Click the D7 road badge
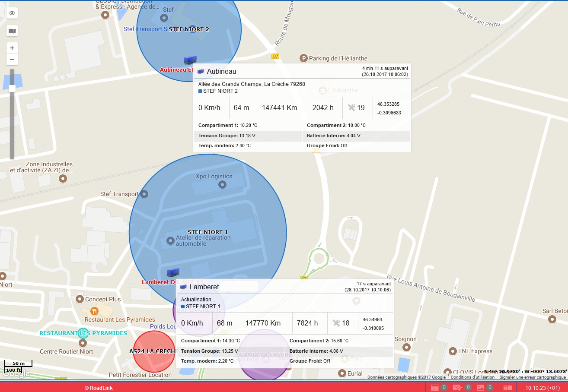Viewport: 568px width, 392px height. pos(275,56)
